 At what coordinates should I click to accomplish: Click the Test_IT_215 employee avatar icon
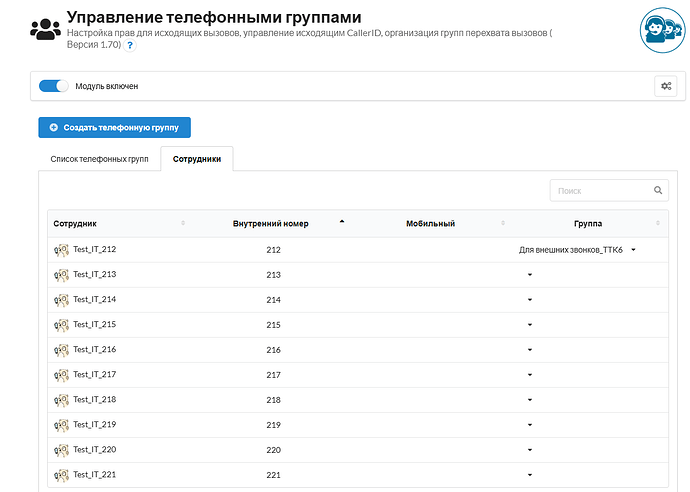click(61, 325)
